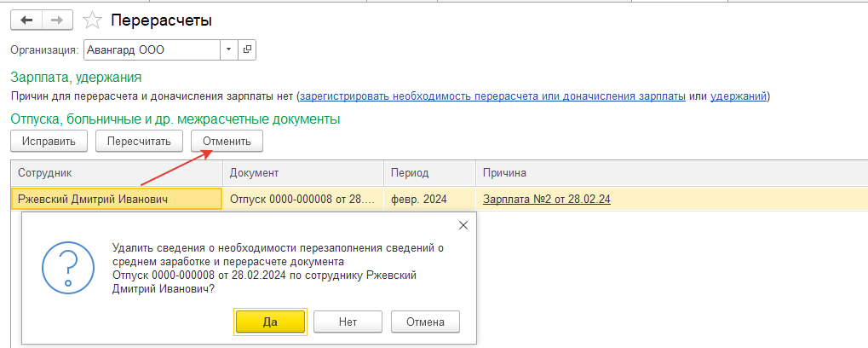This screenshot has width=868, height=348.
Task: Close the confirmation dialog with X
Action: [463, 225]
